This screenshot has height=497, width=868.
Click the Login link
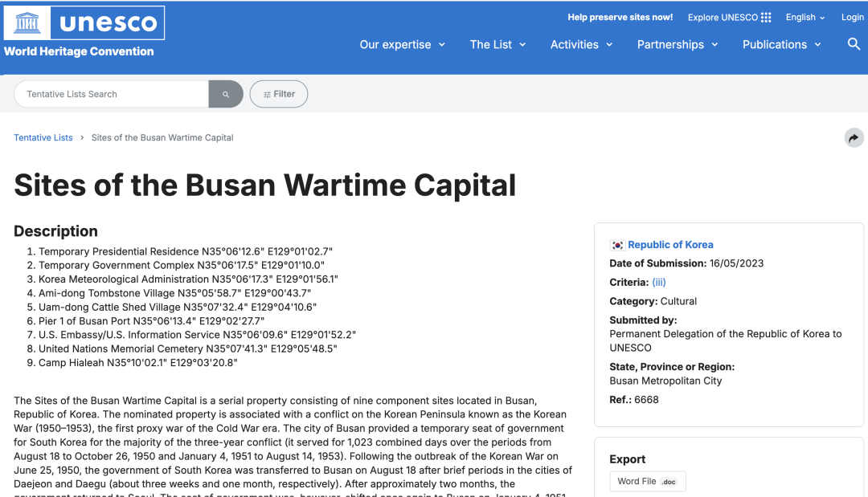pyautogui.click(x=852, y=18)
